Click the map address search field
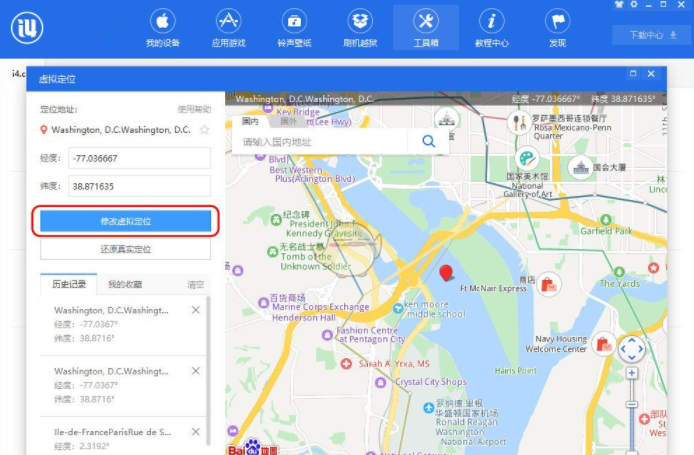 click(x=320, y=142)
